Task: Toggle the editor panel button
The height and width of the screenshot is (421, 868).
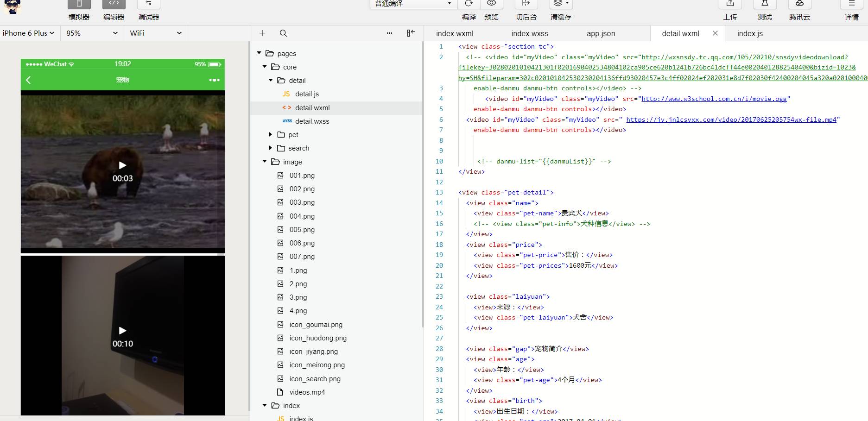Action: coord(114,5)
